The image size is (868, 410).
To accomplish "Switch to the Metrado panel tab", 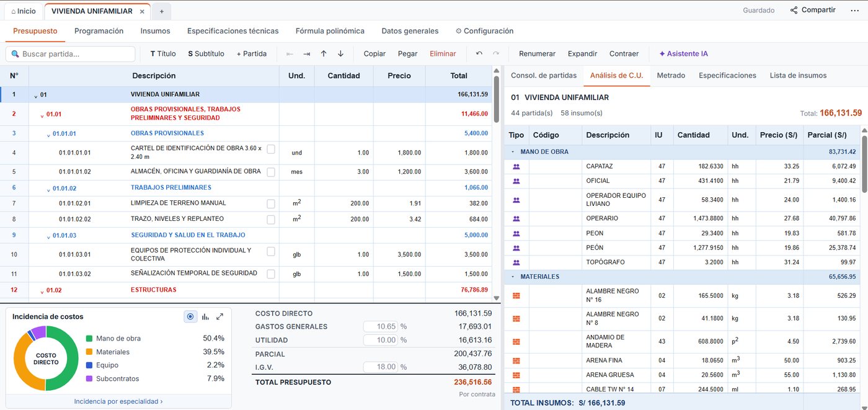I will pos(671,75).
